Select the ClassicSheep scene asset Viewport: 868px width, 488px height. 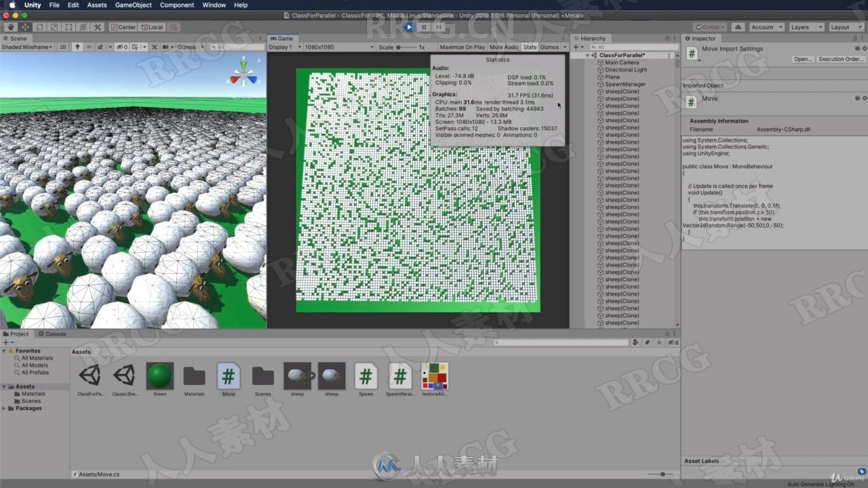coord(125,376)
